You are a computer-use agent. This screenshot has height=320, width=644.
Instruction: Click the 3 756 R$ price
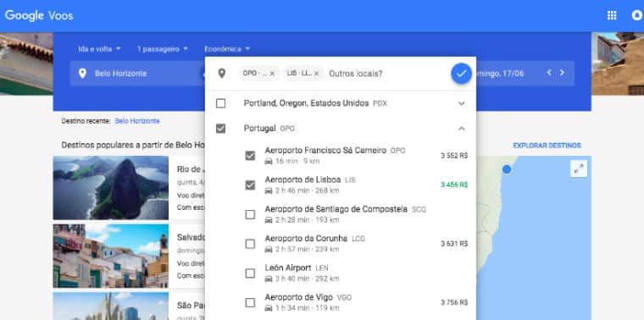[x=454, y=302]
